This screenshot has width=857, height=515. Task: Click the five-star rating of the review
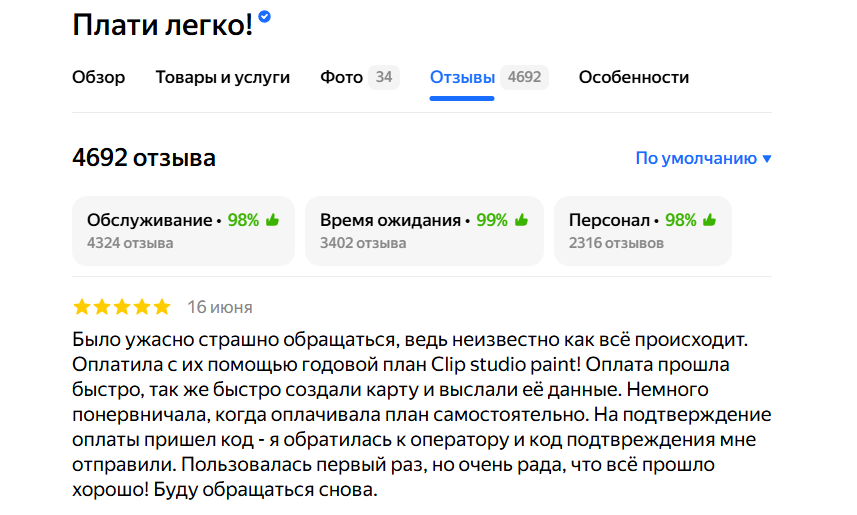122,307
